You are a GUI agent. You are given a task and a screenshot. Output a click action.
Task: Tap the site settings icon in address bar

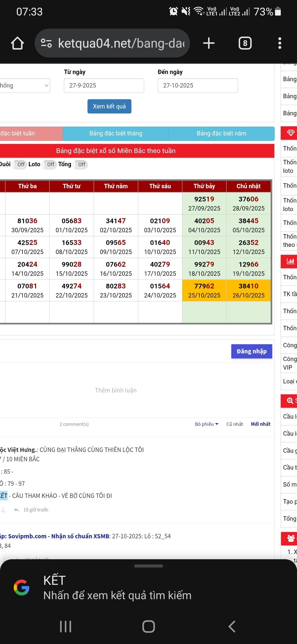(46, 43)
